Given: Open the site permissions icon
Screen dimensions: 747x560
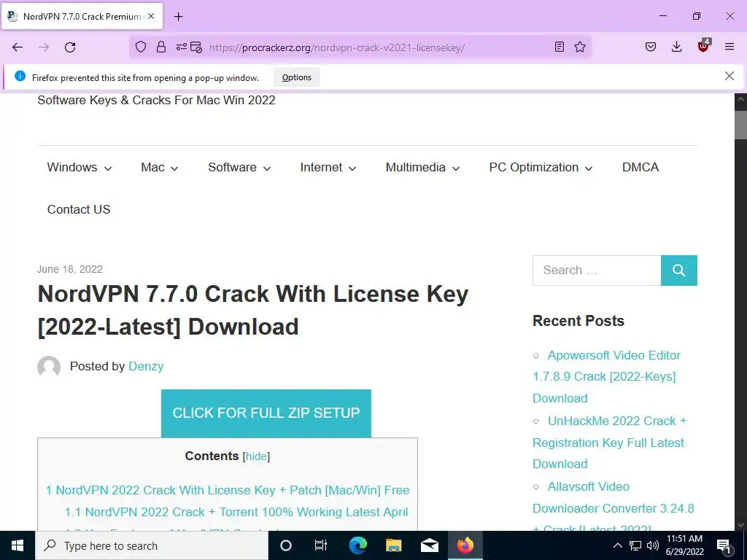Looking at the screenshot, I should (182, 47).
